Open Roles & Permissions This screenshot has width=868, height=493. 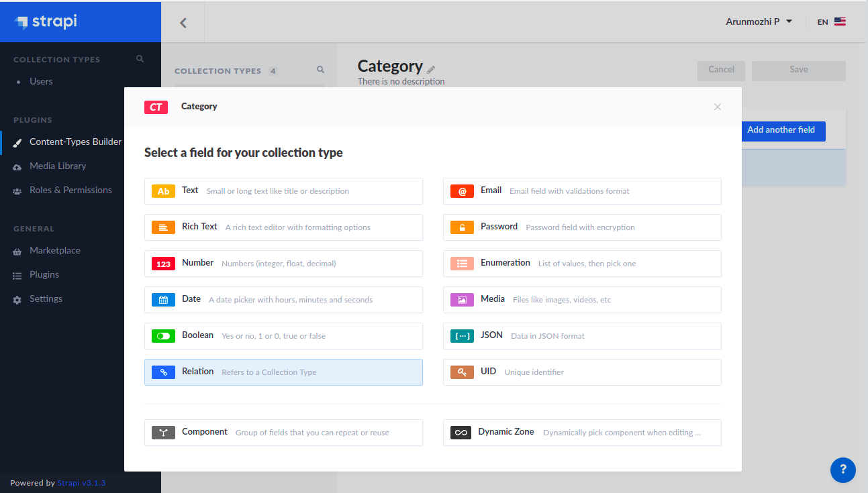pyautogui.click(x=70, y=190)
